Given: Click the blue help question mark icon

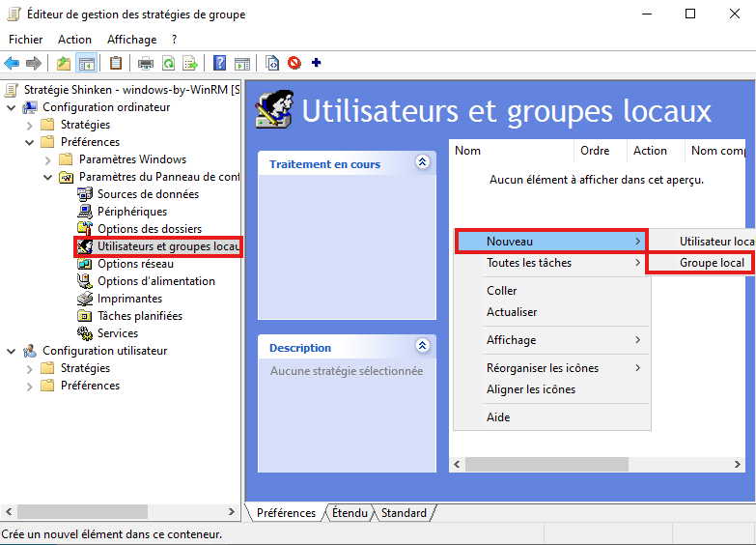Looking at the screenshot, I should pos(220,64).
